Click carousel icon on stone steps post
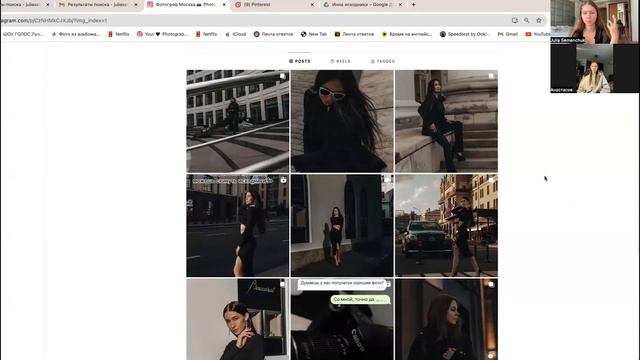 [491, 76]
